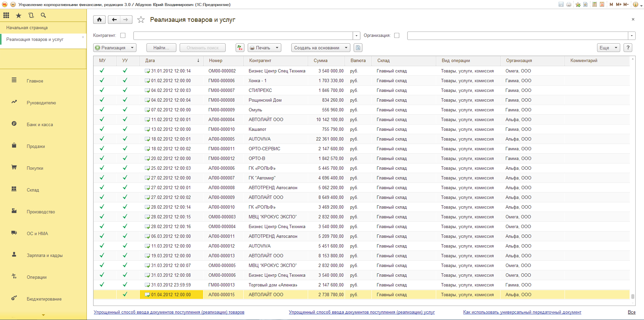644x320 pixels.
Task: Open the Печать dropdown menu
Action: point(264,48)
